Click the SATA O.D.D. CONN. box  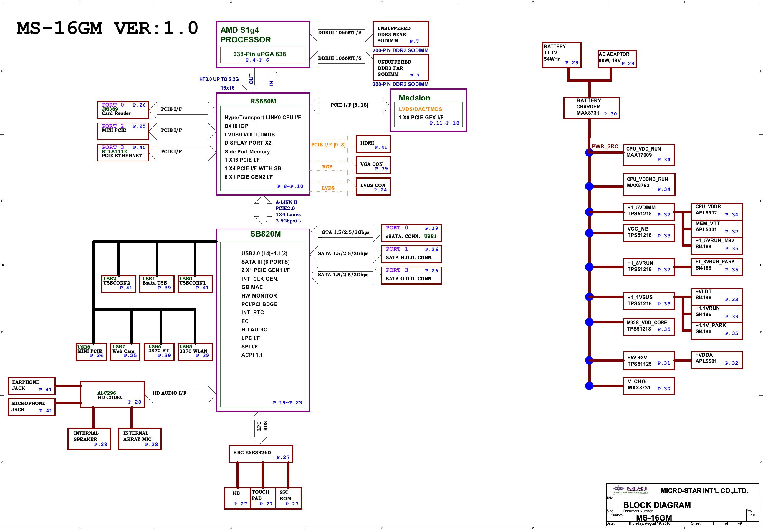tap(411, 276)
